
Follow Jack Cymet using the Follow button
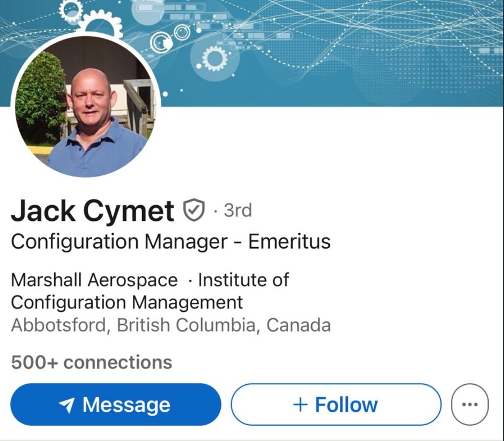(336, 405)
